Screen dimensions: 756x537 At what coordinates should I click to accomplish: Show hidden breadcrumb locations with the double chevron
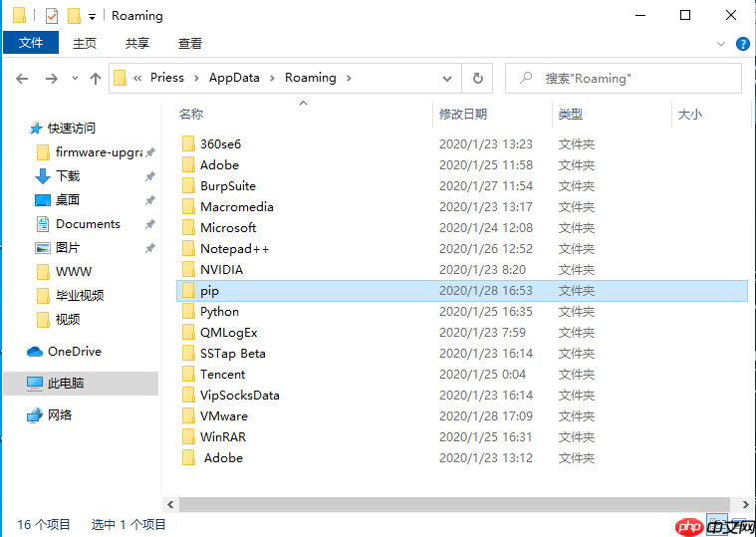pyautogui.click(x=137, y=78)
